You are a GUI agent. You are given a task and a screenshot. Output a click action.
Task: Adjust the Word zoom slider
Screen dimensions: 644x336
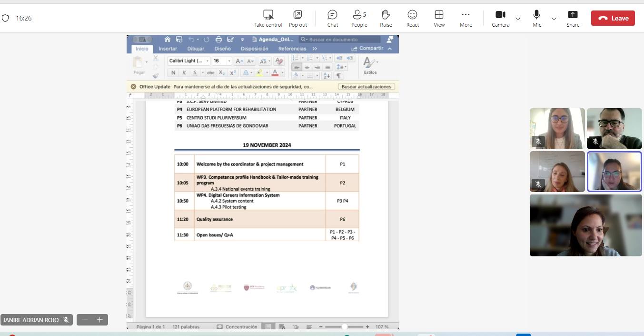345,327
